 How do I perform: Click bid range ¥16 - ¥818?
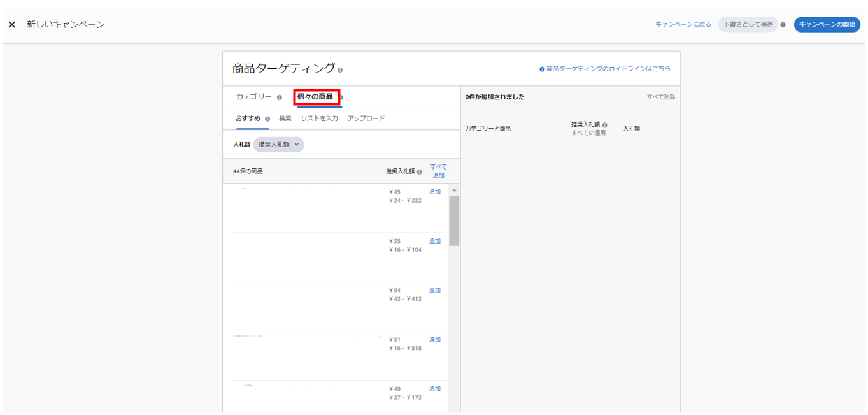(x=405, y=348)
